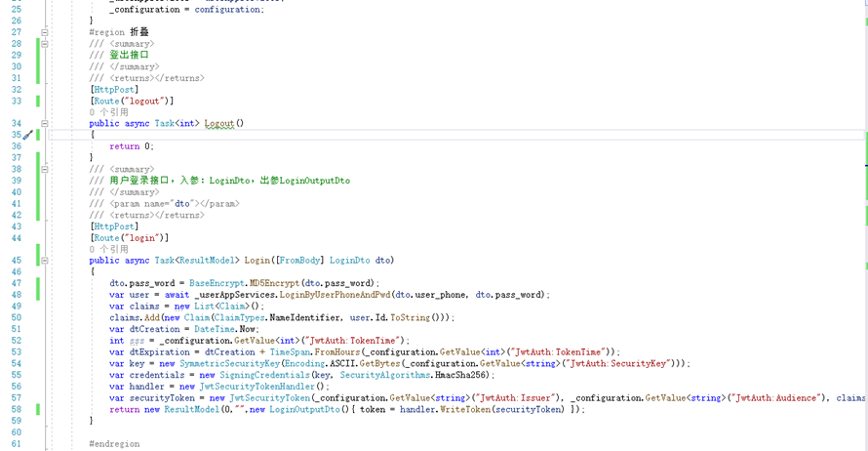Click line number 35 in the gutter
Viewport: 868px width, 451px height.
pyautogui.click(x=17, y=135)
